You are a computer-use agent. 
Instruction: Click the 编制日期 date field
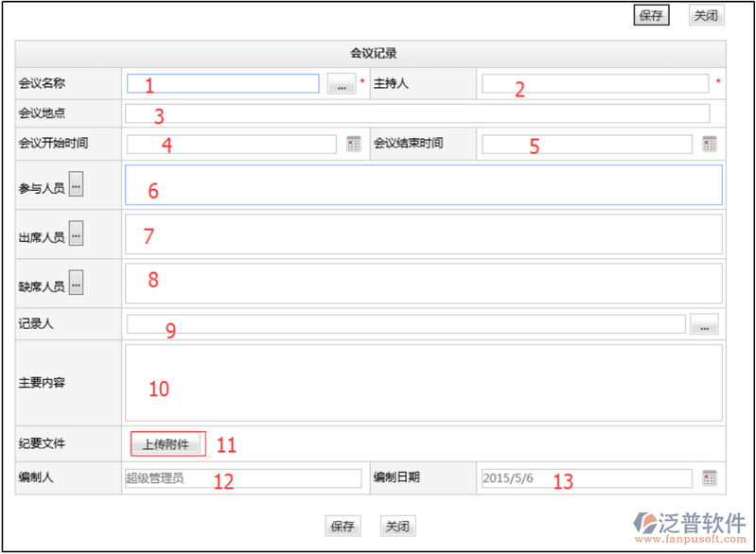pyautogui.click(x=586, y=478)
